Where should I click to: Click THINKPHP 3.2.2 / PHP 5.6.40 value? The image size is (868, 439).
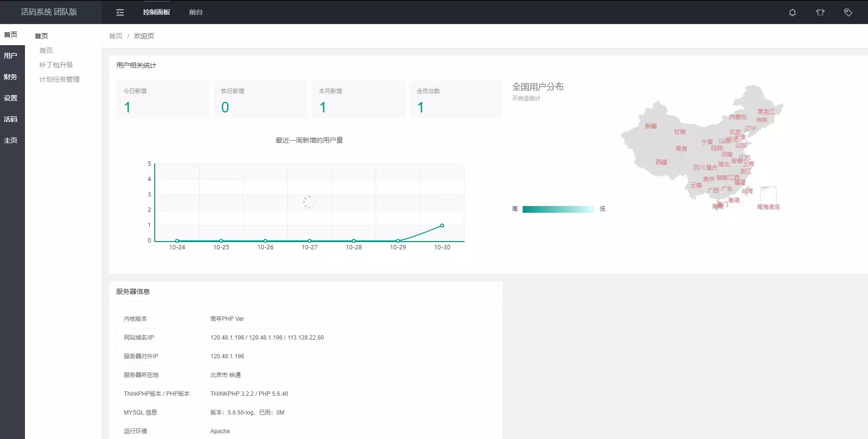[249, 394]
